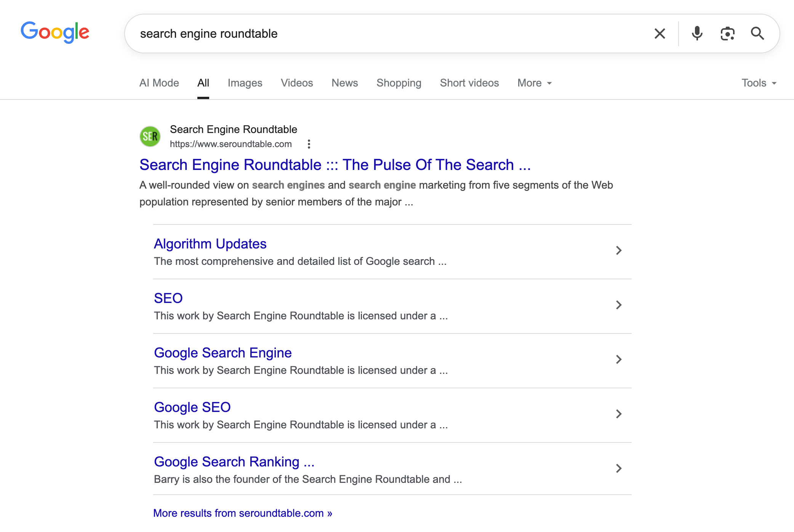Switch to the Images tab
The width and height of the screenshot is (794, 532).
pyautogui.click(x=245, y=83)
